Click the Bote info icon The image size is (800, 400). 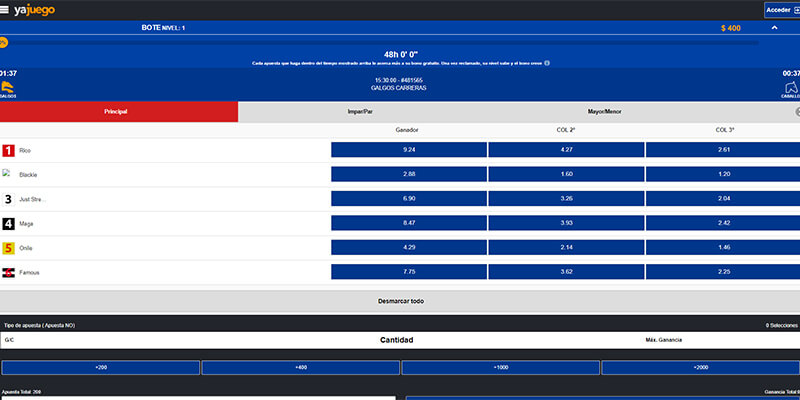pyautogui.click(x=547, y=63)
